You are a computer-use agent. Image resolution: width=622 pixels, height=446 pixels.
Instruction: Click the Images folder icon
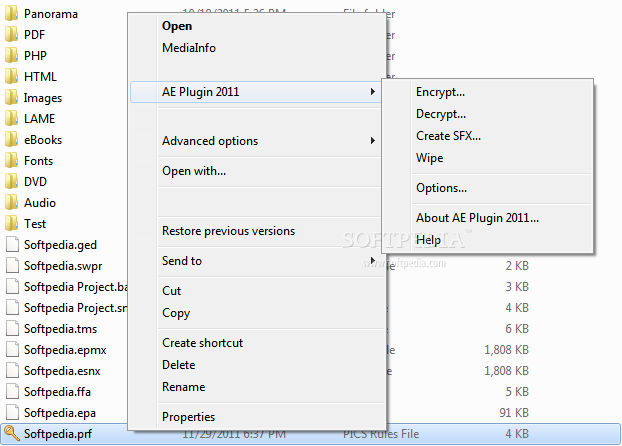[12, 98]
